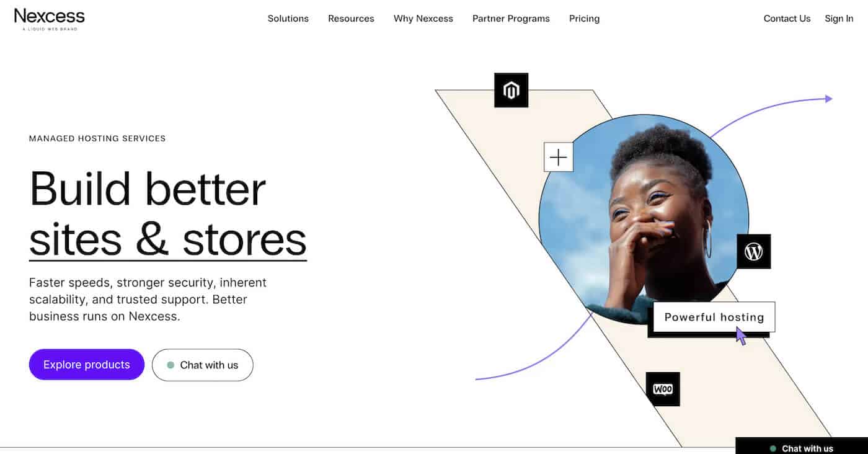The height and width of the screenshot is (454, 868).
Task: Click the Nexcess logo
Action: (50, 19)
